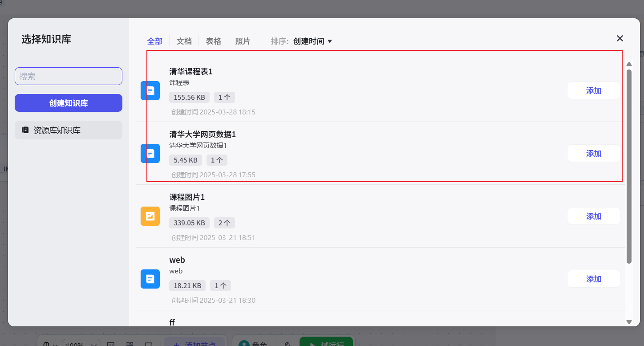Click the 339.05 KB size badge
Viewport: 644px width, 346px height.
point(189,223)
